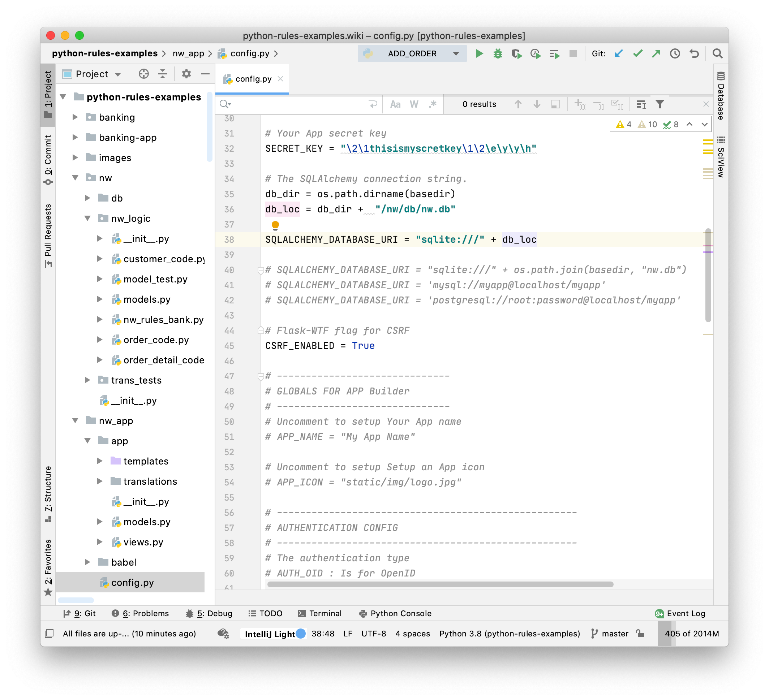Screen dimensions: 769x700
Task: Open Project panel settings gear
Action: point(186,74)
